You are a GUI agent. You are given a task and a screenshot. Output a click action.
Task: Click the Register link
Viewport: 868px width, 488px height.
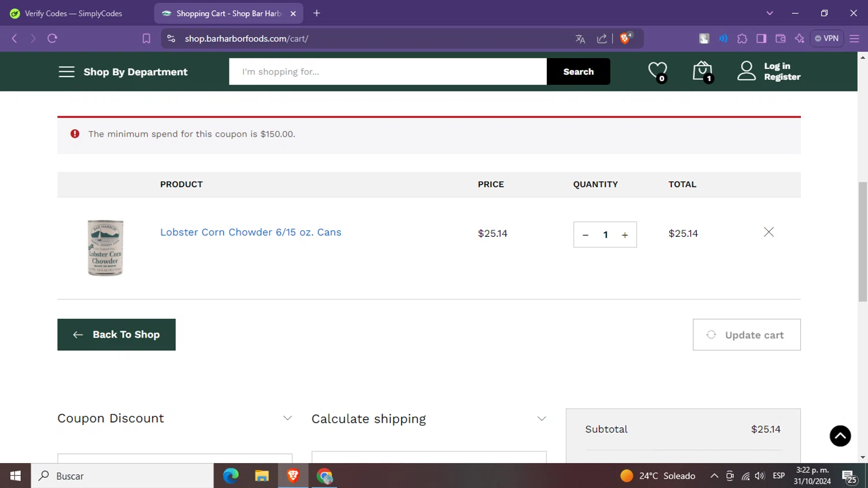coord(782,77)
